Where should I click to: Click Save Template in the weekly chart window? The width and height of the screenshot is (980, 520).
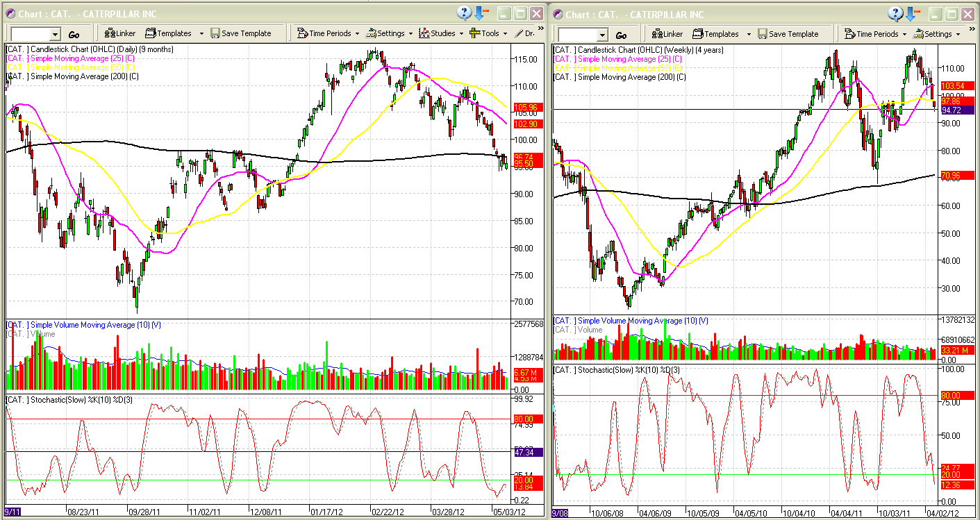coord(788,33)
